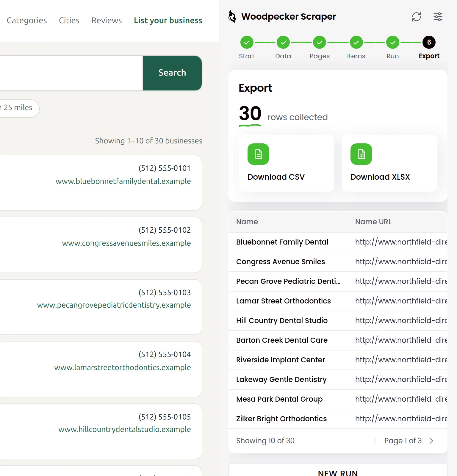Screen dimensions: 457x476
Task: Click the XLSX spreadsheet icon
Action: [361, 154]
